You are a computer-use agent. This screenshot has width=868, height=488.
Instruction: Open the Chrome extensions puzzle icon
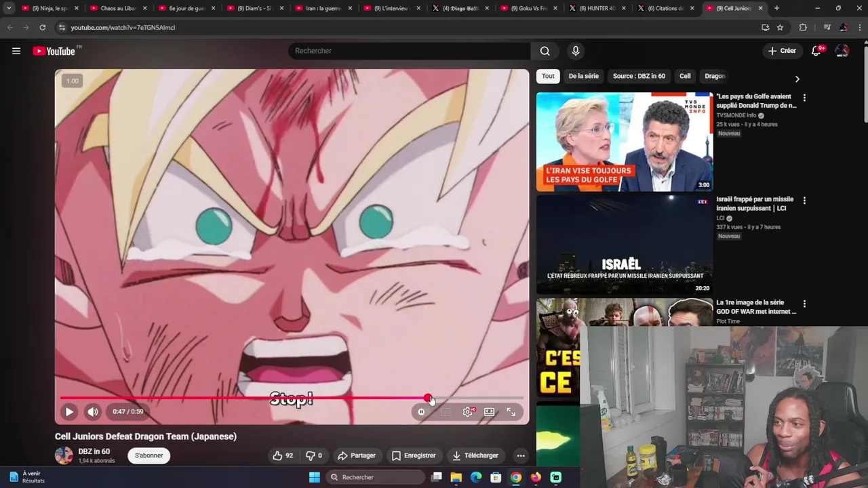pyautogui.click(x=803, y=27)
